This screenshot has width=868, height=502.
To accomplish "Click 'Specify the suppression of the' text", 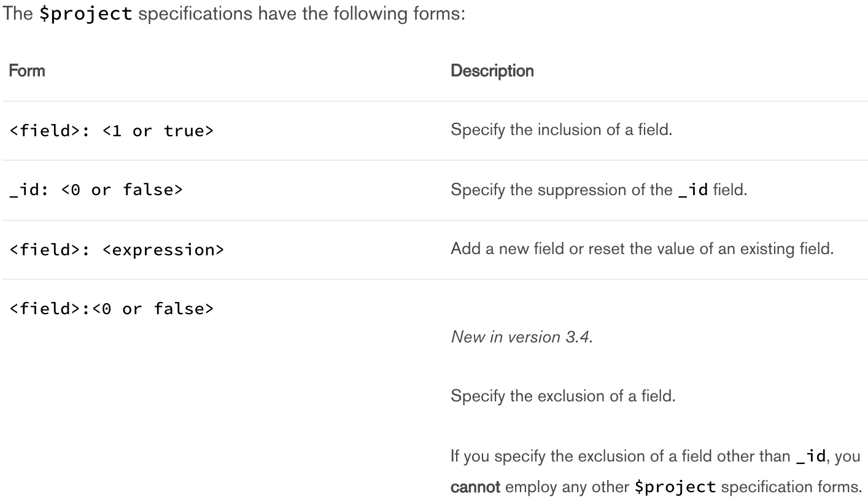I will click(561, 190).
